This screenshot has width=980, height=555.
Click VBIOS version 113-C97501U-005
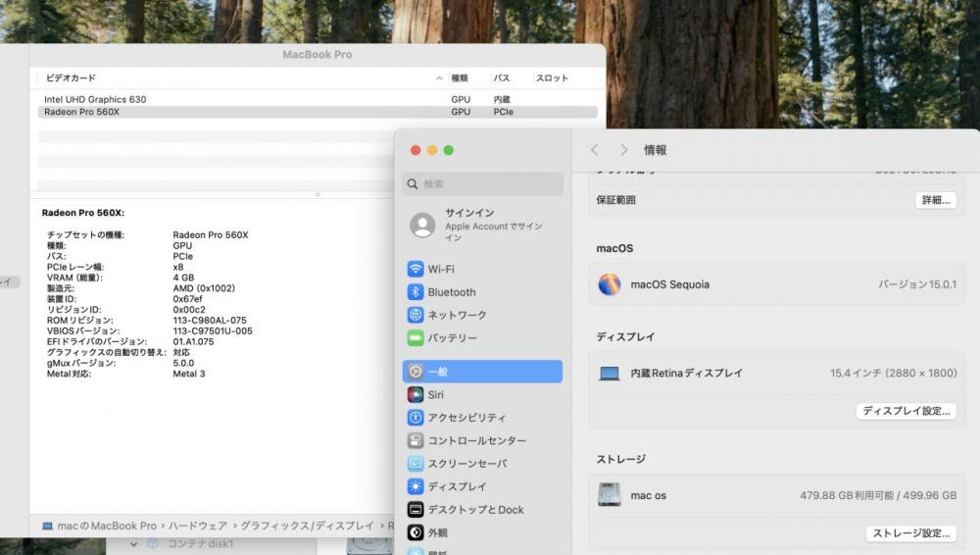pos(213,331)
